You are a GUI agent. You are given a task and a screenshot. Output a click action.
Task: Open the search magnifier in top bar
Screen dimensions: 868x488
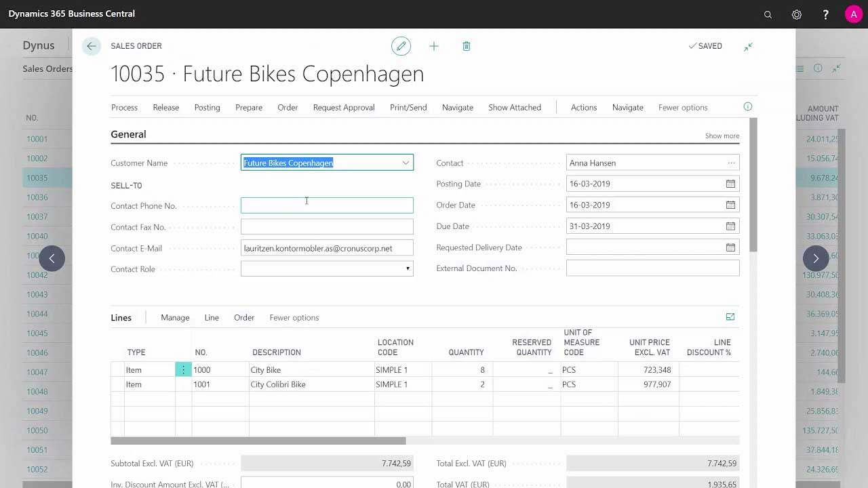tap(768, 14)
